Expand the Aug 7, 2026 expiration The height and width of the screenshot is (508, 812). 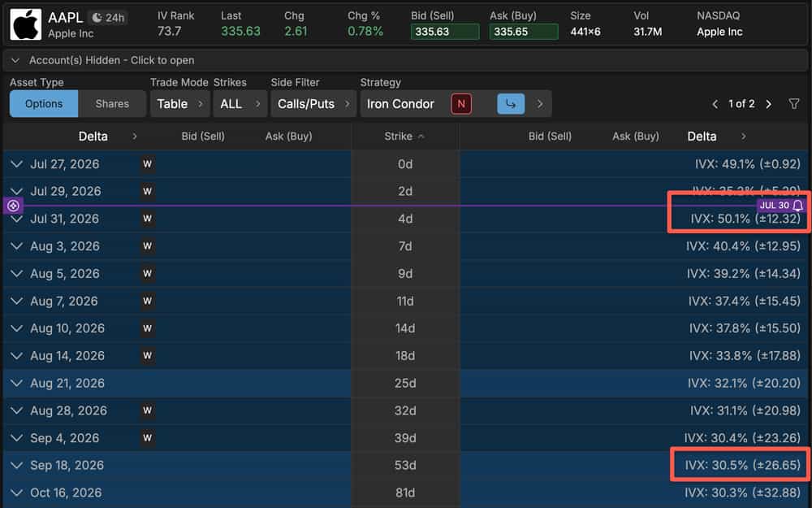[16, 302]
